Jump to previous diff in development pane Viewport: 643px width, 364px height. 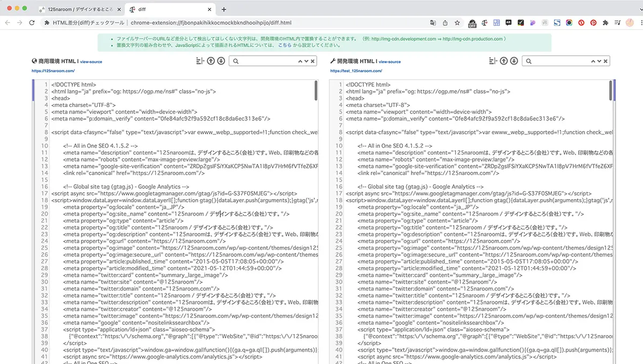point(504,61)
